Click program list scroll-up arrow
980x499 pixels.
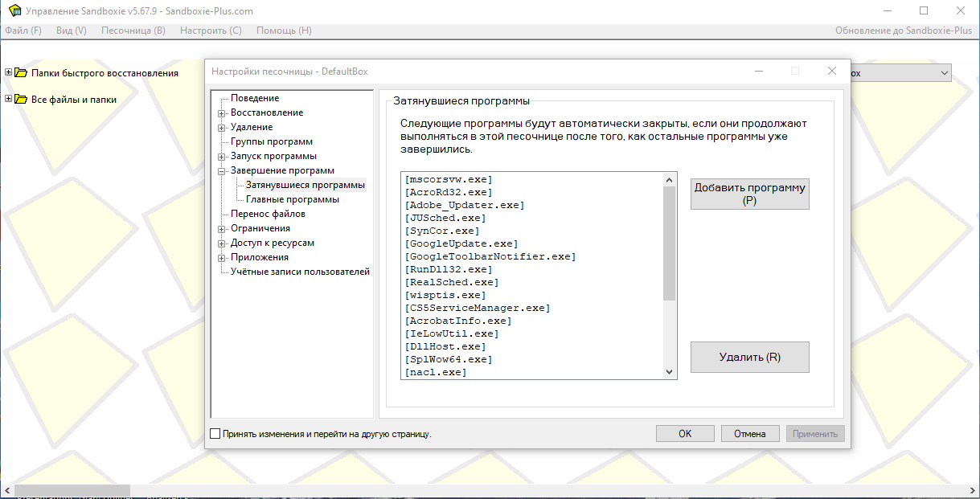pos(669,178)
